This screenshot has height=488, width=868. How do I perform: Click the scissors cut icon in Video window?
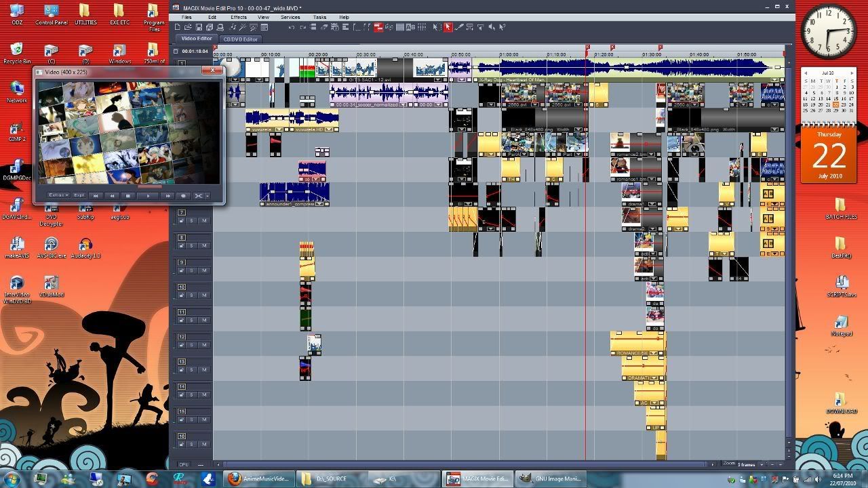pos(199,196)
